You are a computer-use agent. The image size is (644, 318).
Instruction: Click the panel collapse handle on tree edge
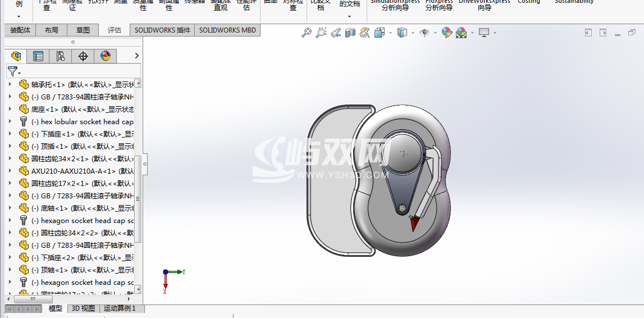click(x=144, y=163)
